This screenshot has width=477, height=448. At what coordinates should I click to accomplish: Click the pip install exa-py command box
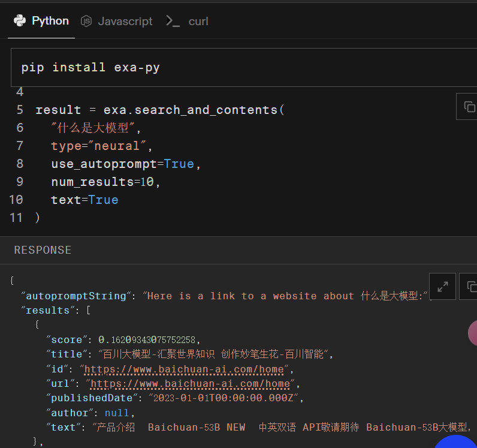tap(244, 68)
